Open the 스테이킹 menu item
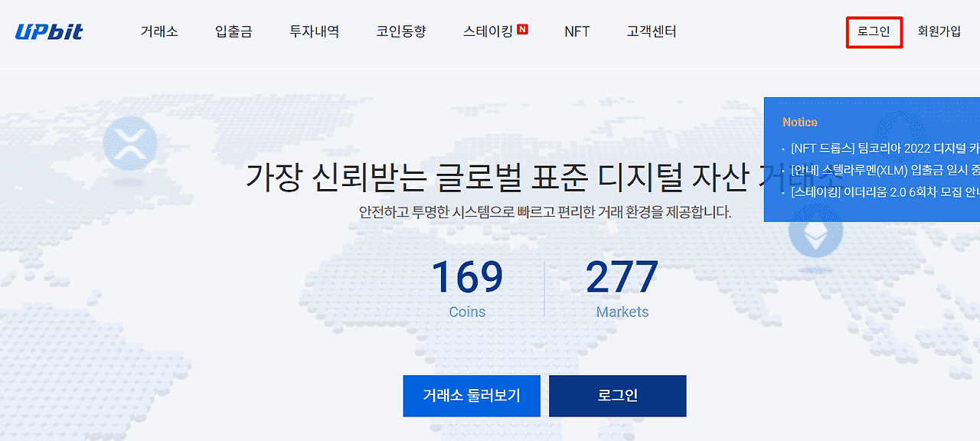Screen dimensions: 980x441 tap(488, 31)
